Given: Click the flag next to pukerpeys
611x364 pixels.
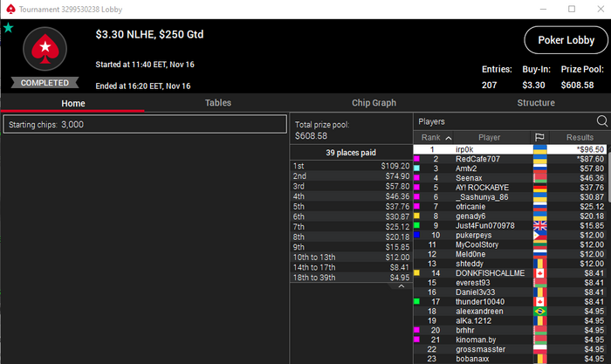Looking at the screenshot, I should [539, 235].
